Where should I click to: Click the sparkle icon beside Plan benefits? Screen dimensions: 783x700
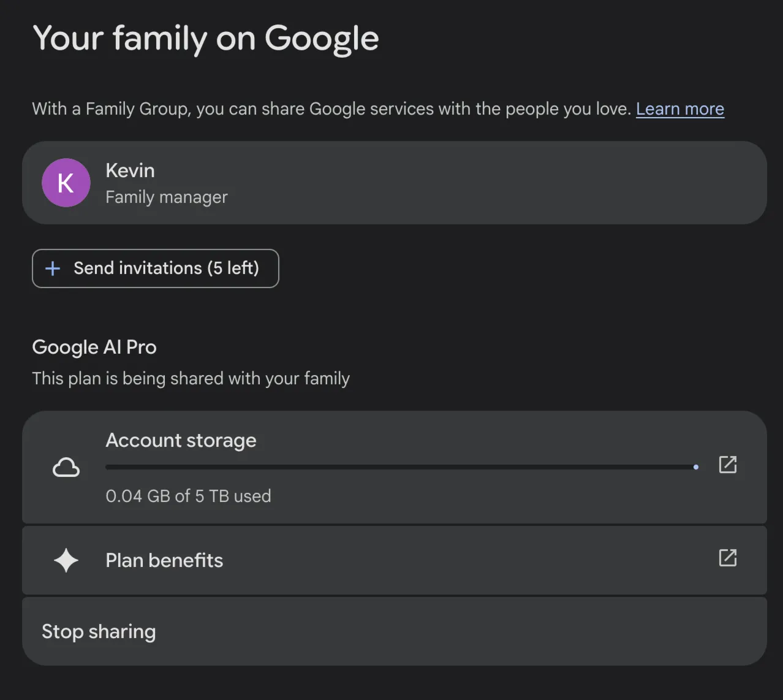coord(66,560)
